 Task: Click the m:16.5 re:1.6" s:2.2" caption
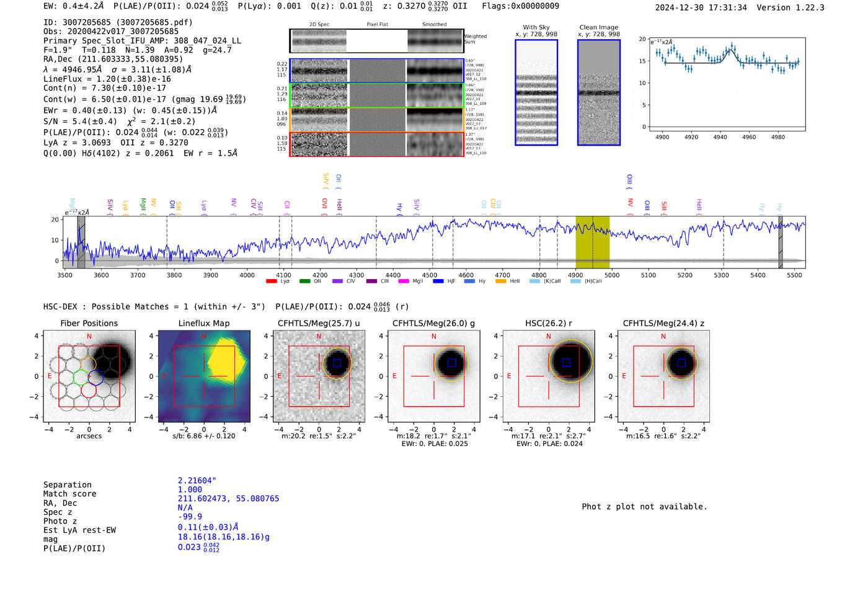pos(663,436)
